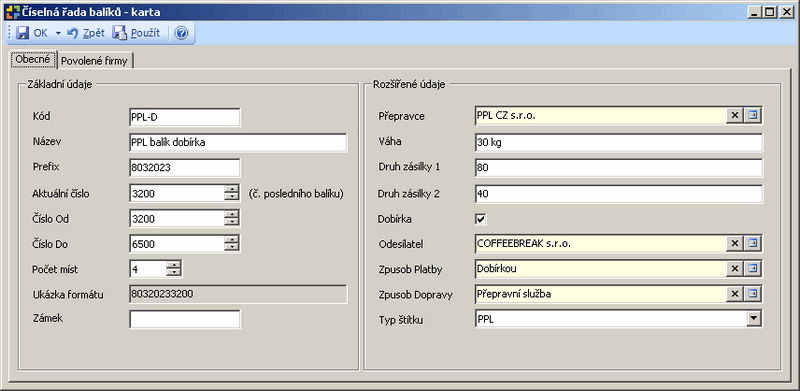This screenshot has height=391, width=800.
Task: Minimize the Číselná řada balíků window
Action: coord(755,12)
